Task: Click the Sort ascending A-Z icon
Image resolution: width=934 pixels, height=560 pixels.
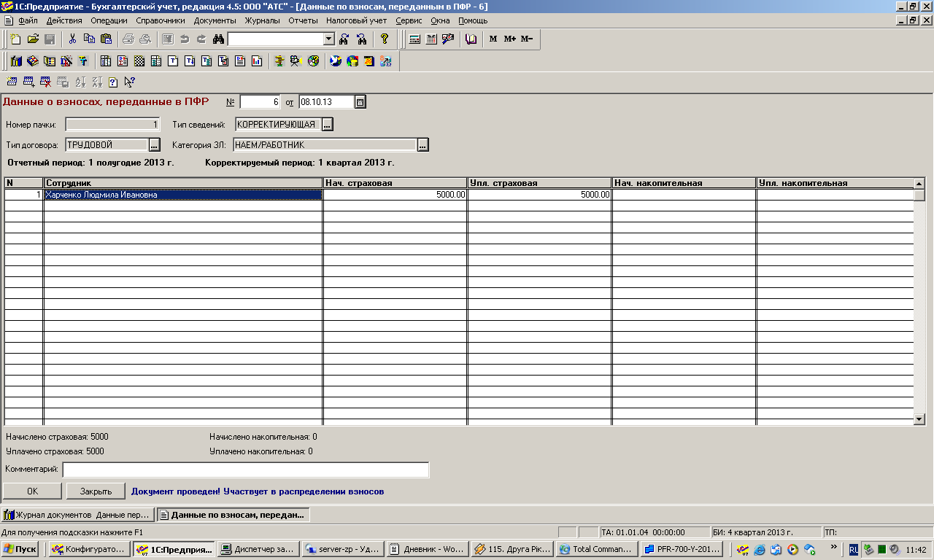Action: [x=80, y=82]
